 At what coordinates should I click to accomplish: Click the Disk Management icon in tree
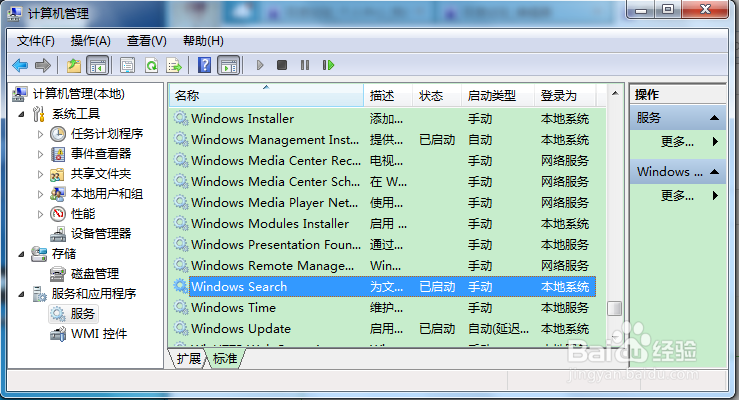57,274
